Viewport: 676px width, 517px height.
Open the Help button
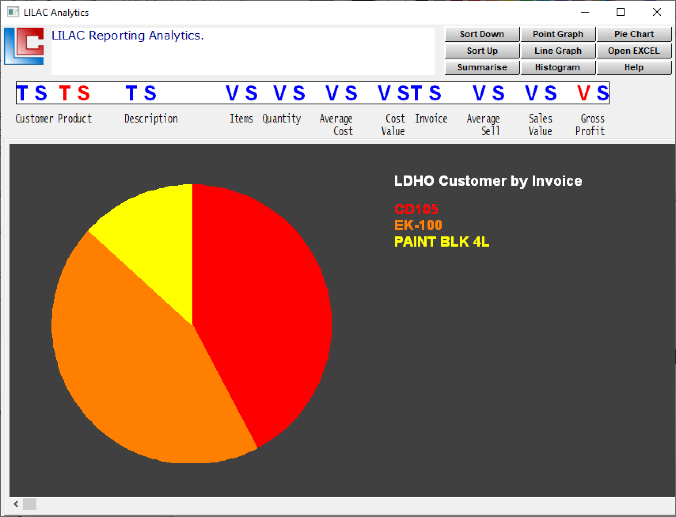634,67
